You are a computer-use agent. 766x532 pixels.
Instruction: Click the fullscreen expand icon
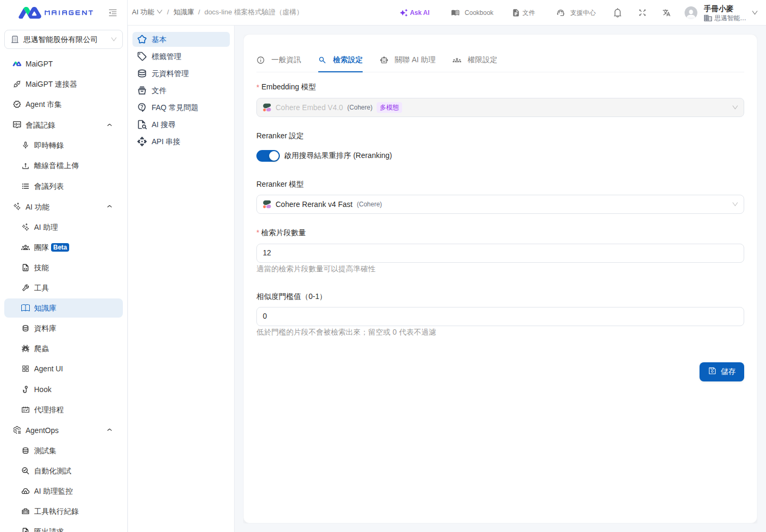pos(642,13)
